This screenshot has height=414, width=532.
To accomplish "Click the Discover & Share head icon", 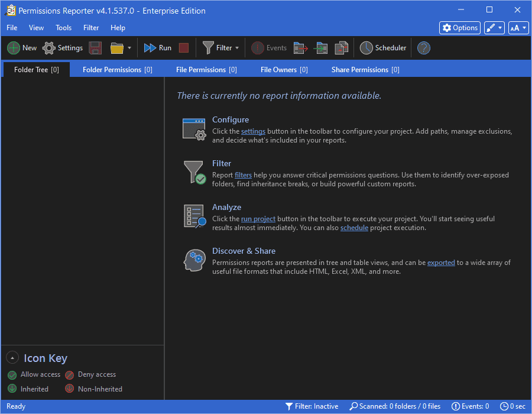I will point(194,260).
